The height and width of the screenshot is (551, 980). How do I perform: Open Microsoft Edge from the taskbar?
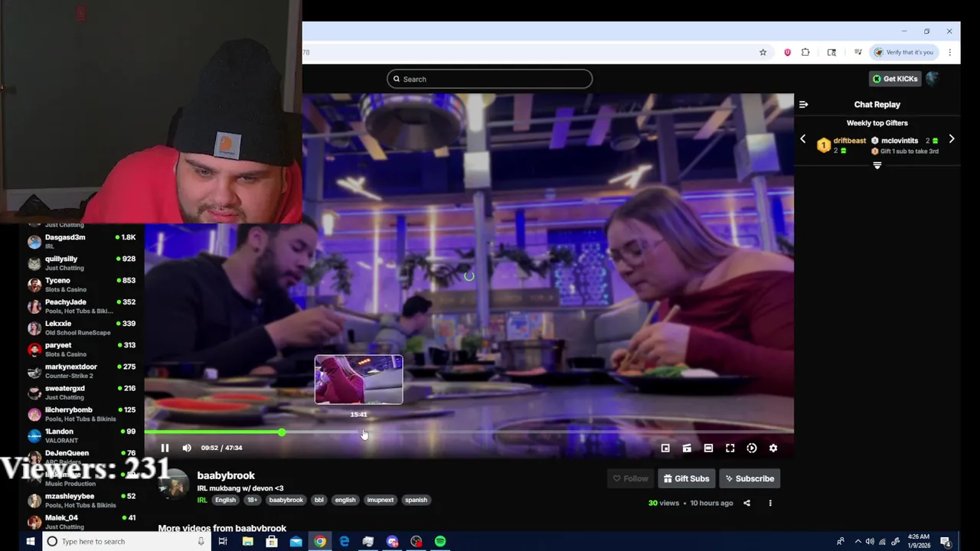point(345,541)
